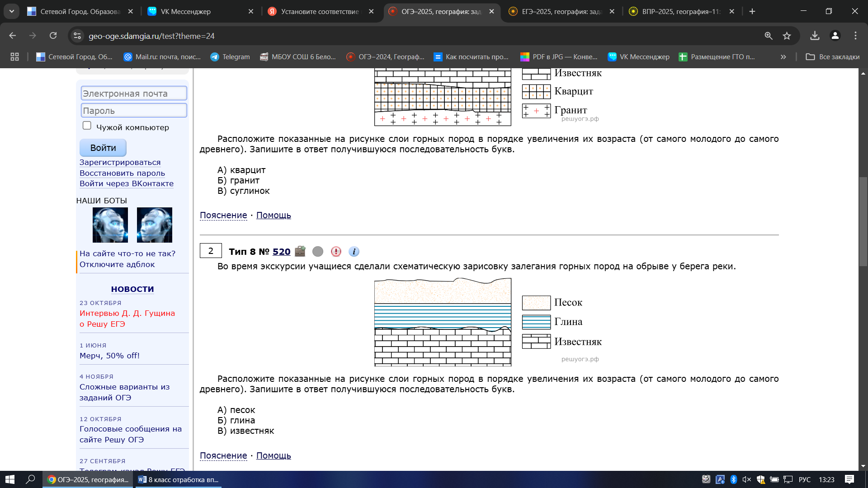Open site information icon in address bar
The width and height of the screenshot is (868, 488).
click(x=77, y=36)
